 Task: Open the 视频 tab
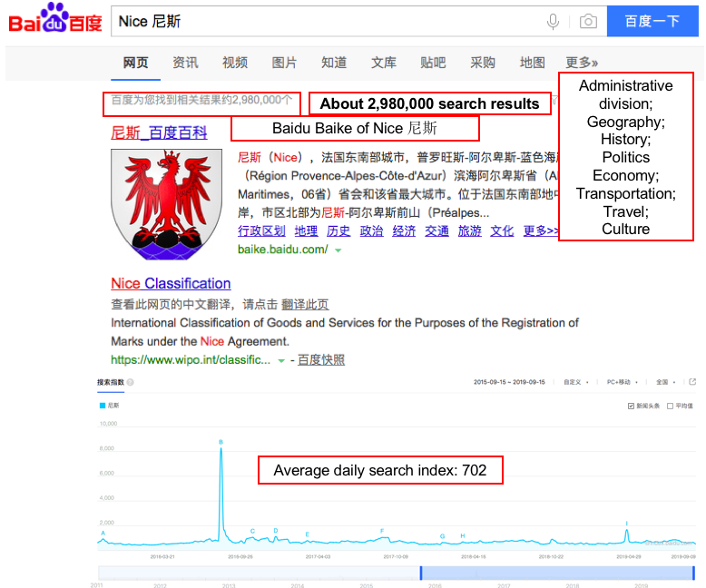pyautogui.click(x=235, y=63)
